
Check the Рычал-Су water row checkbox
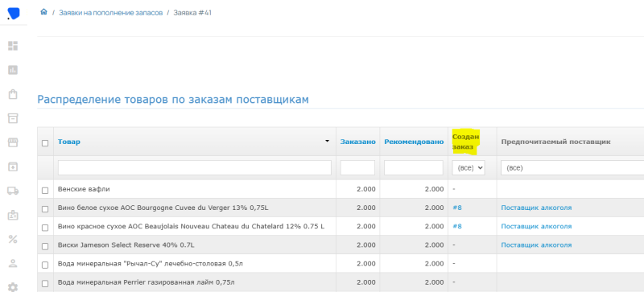click(x=45, y=265)
